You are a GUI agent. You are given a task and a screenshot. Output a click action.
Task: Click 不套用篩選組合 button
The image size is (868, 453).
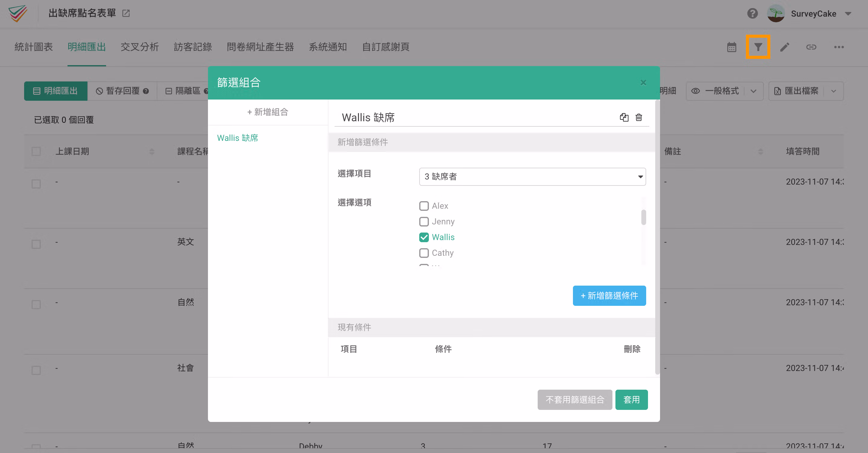pos(574,400)
